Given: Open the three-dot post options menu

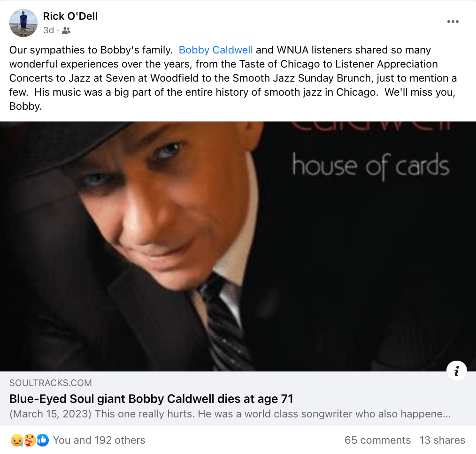Looking at the screenshot, I should tap(453, 22).
